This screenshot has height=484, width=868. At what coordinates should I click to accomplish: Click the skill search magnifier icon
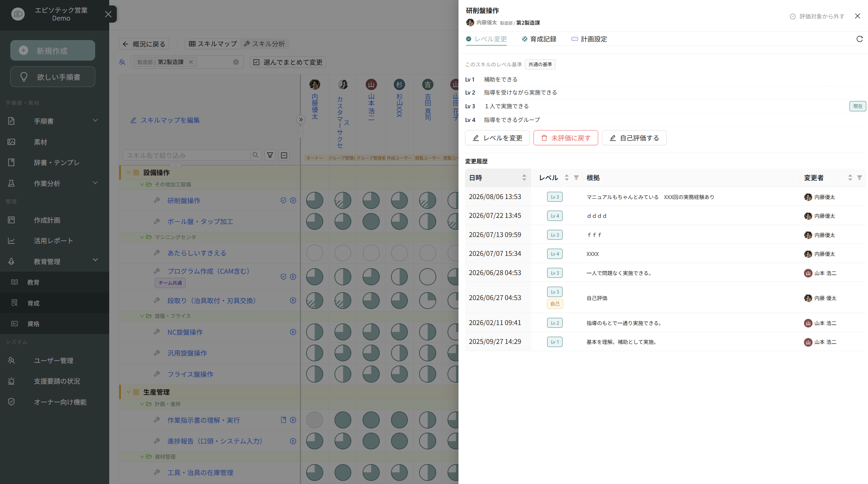(255, 155)
